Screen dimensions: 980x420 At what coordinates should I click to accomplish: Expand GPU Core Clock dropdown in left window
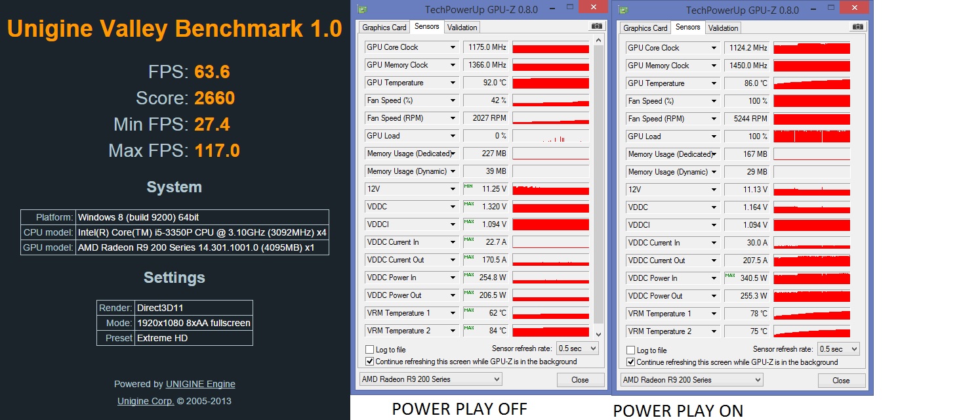[453, 47]
